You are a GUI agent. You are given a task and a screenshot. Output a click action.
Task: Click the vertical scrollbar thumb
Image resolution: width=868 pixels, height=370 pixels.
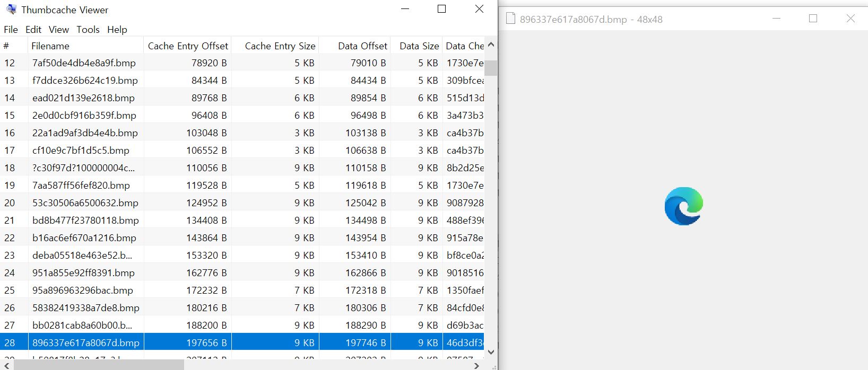[x=491, y=68]
